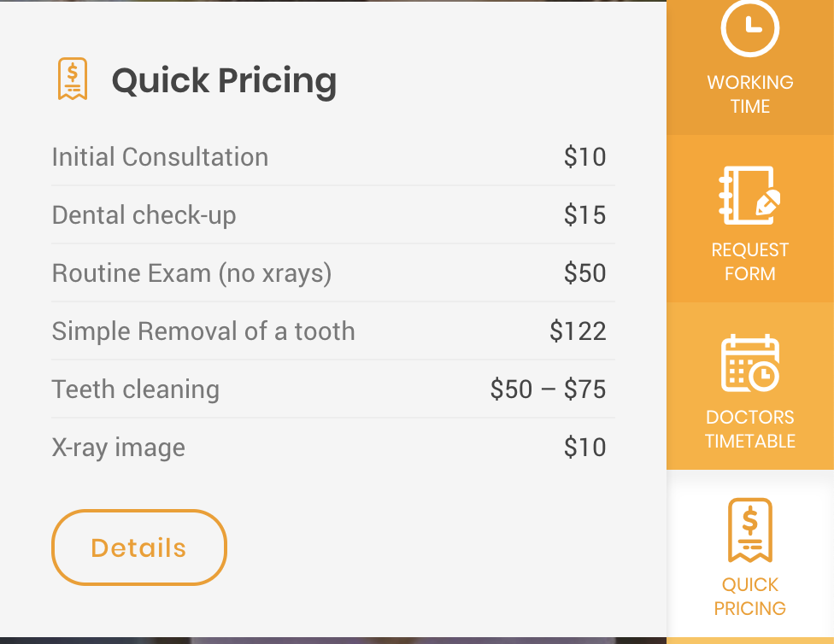
Task: Click the $50 – $75 price range
Action: pos(548,389)
